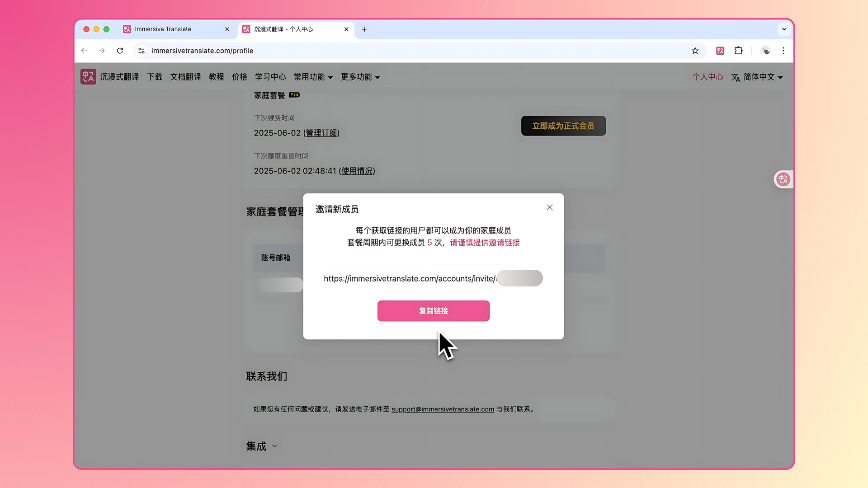Switch to the Immersive Translate tab
The width and height of the screenshot is (868, 488).
tap(177, 29)
